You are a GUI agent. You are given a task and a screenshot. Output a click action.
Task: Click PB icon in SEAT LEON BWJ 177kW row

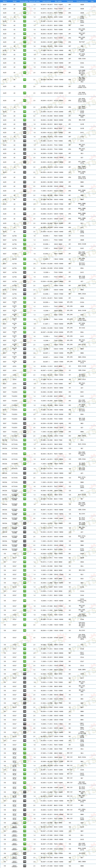[25, 379]
